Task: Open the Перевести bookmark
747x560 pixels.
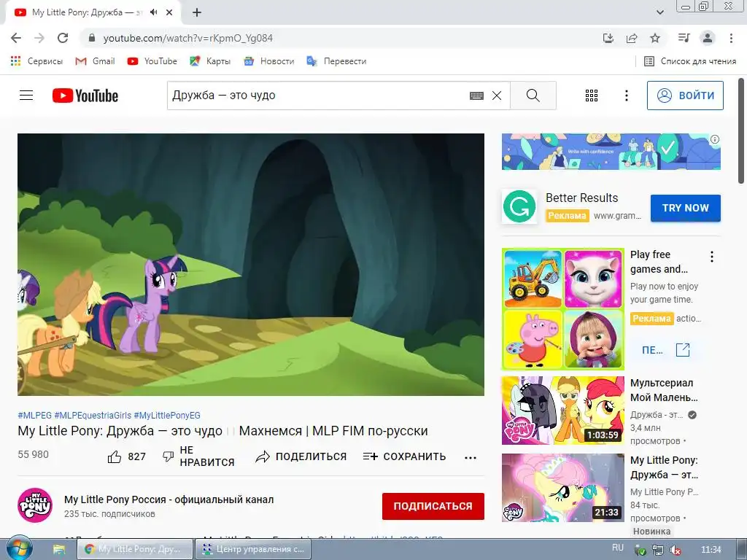Action: [x=336, y=61]
